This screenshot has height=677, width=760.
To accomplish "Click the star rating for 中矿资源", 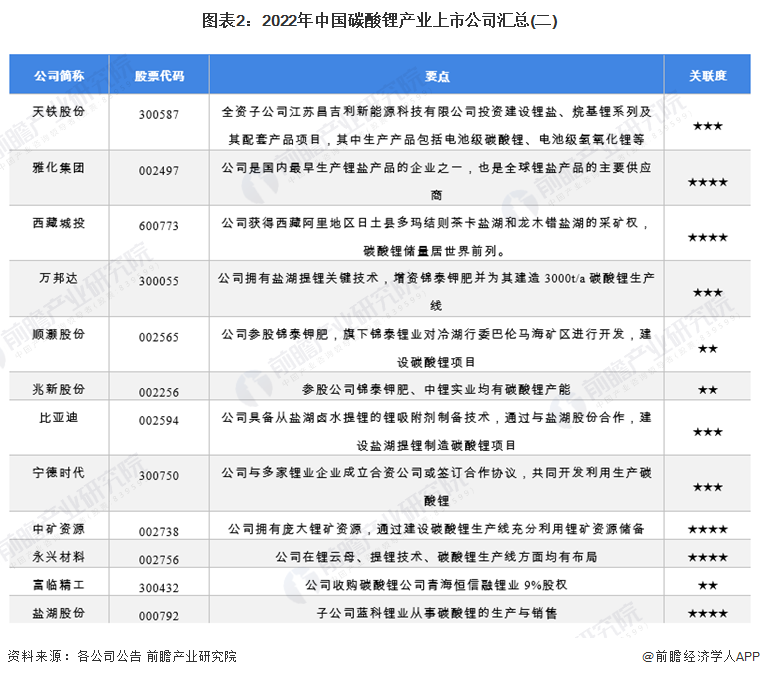I will coord(708,529).
